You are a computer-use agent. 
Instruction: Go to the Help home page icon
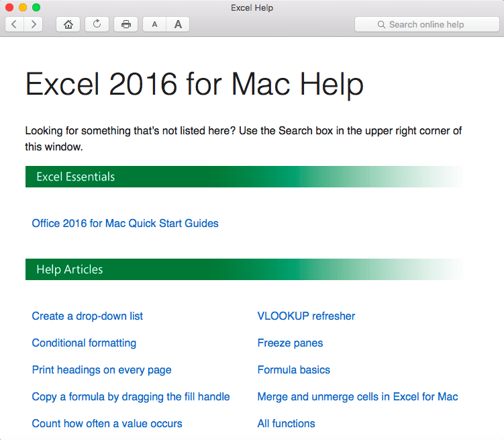(68, 24)
